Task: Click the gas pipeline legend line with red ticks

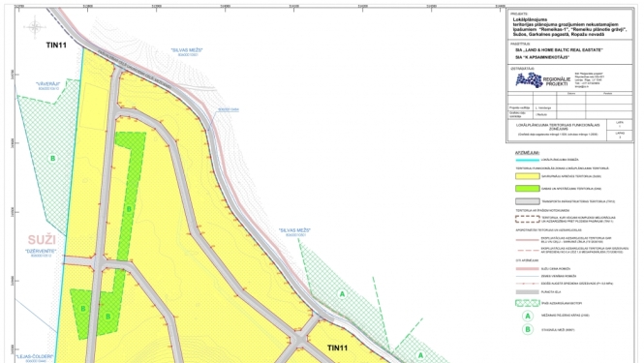Action: pos(528,284)
